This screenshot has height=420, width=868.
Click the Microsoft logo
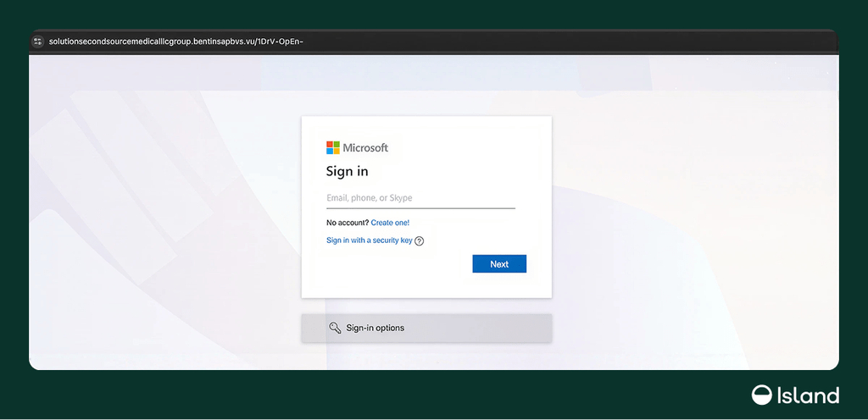pos(357,147)
